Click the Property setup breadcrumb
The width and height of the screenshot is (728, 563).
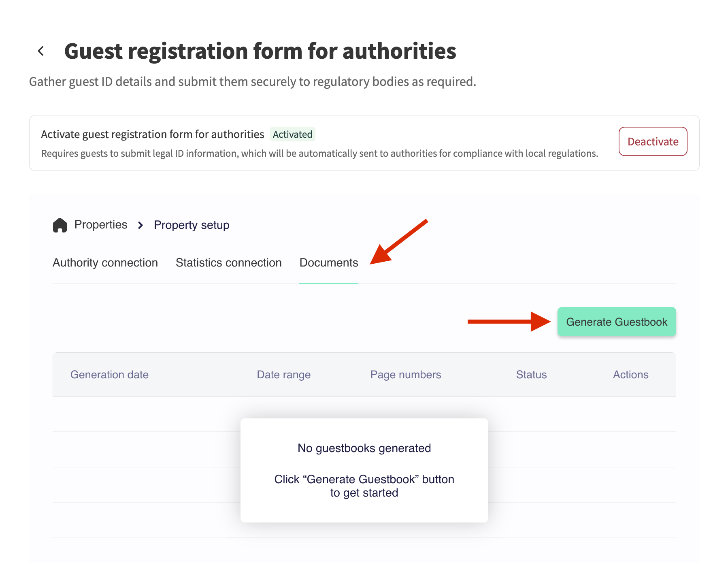pos(192,225)
